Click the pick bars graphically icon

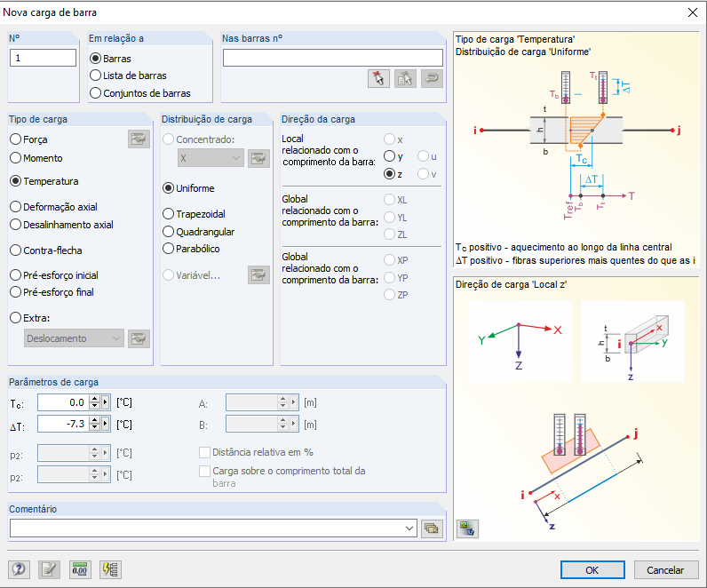coord(378,78)
